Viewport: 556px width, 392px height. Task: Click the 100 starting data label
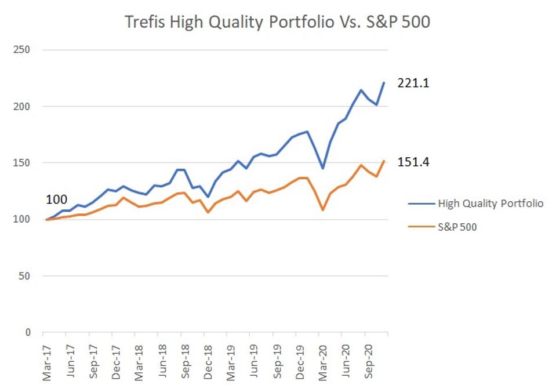click(56, 200)
